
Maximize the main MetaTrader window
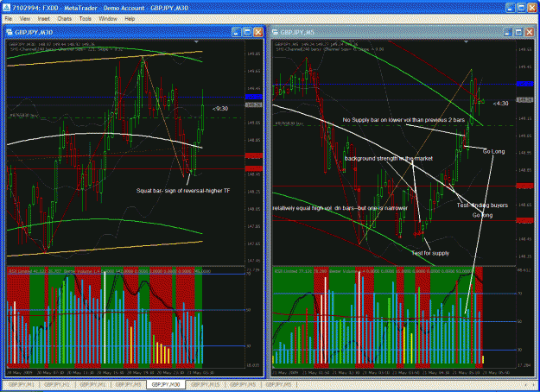pos(521,8)
